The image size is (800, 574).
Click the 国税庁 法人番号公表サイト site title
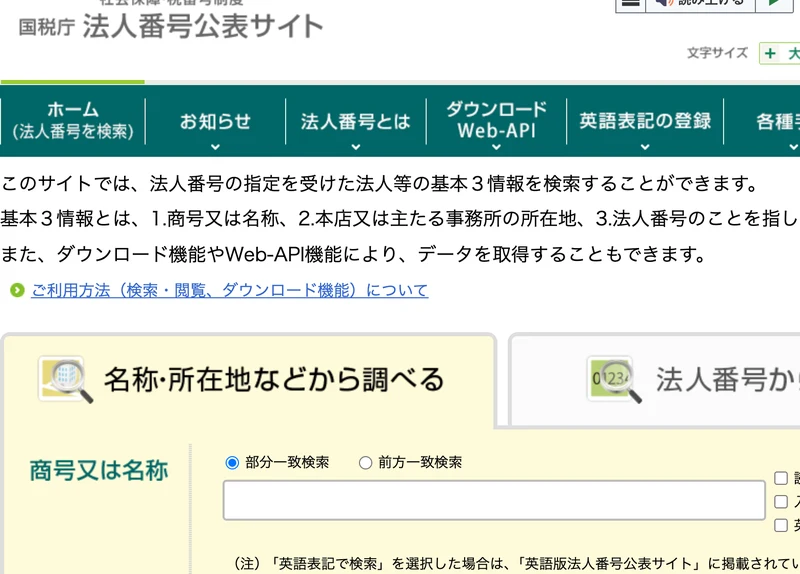[x=170, y=26]
